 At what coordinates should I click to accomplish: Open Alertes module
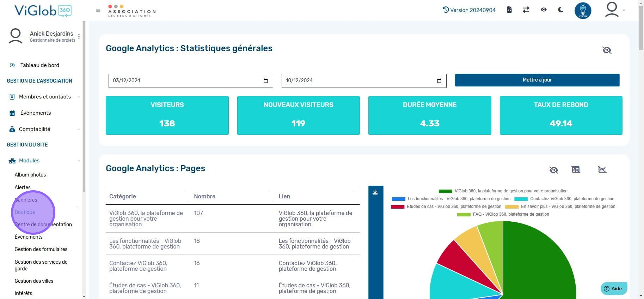(23, 187)
